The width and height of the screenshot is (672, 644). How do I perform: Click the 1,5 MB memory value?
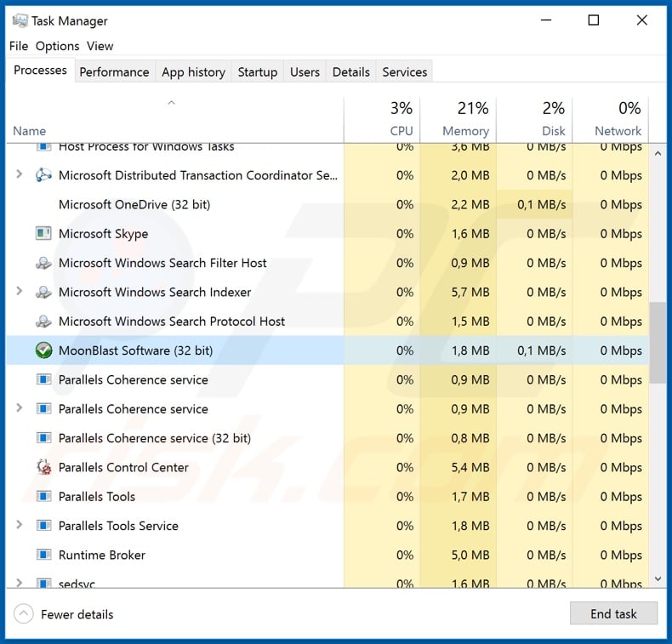[470, 322]
